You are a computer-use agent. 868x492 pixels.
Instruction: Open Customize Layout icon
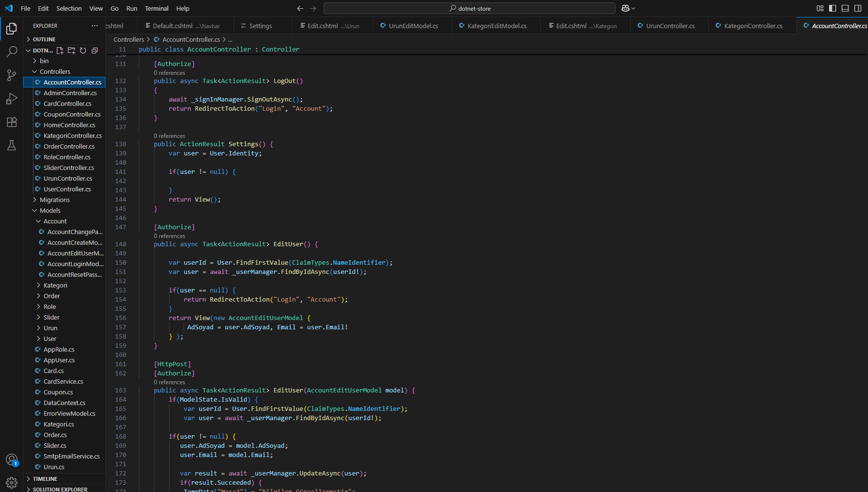pos(820,8)
